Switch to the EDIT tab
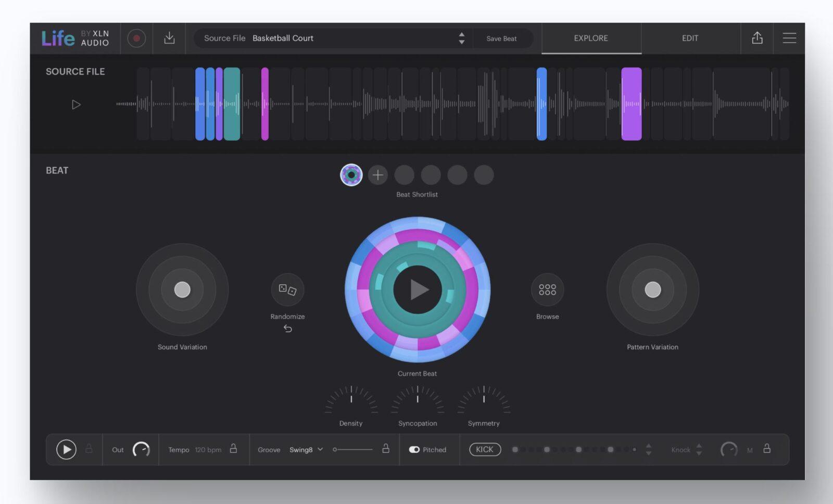This screenshot has width=833, height=504. click(x=690, y=38)
